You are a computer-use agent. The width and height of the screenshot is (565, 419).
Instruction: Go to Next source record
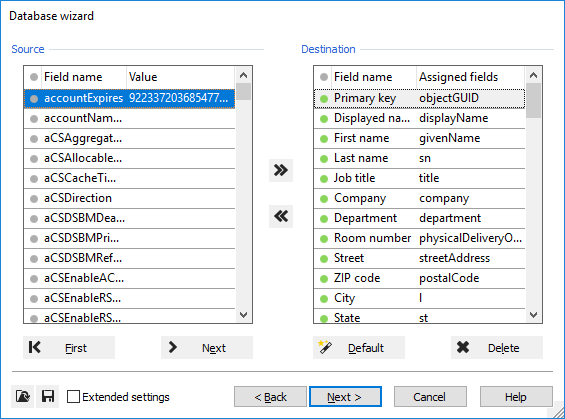click(207, 348)
